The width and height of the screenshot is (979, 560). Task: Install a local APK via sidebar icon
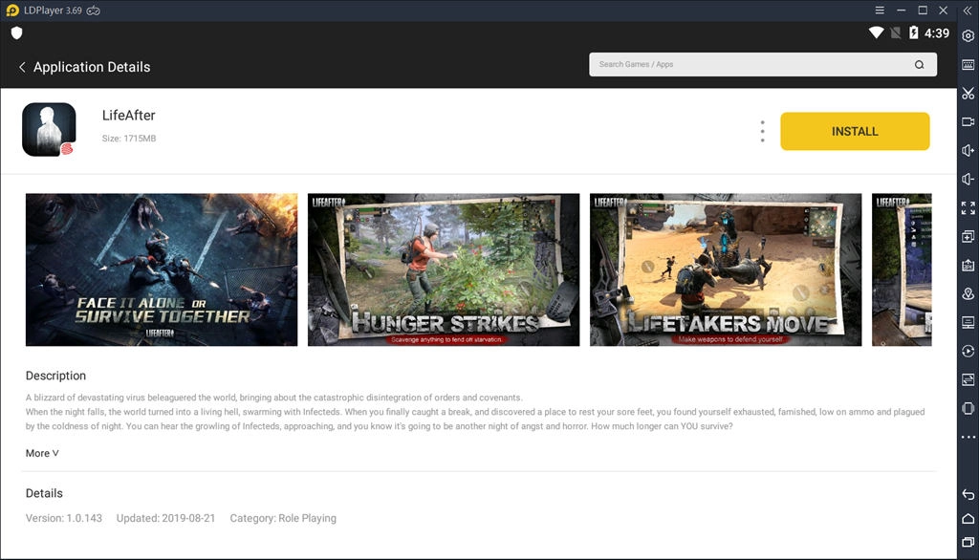(x=968, y=265)
